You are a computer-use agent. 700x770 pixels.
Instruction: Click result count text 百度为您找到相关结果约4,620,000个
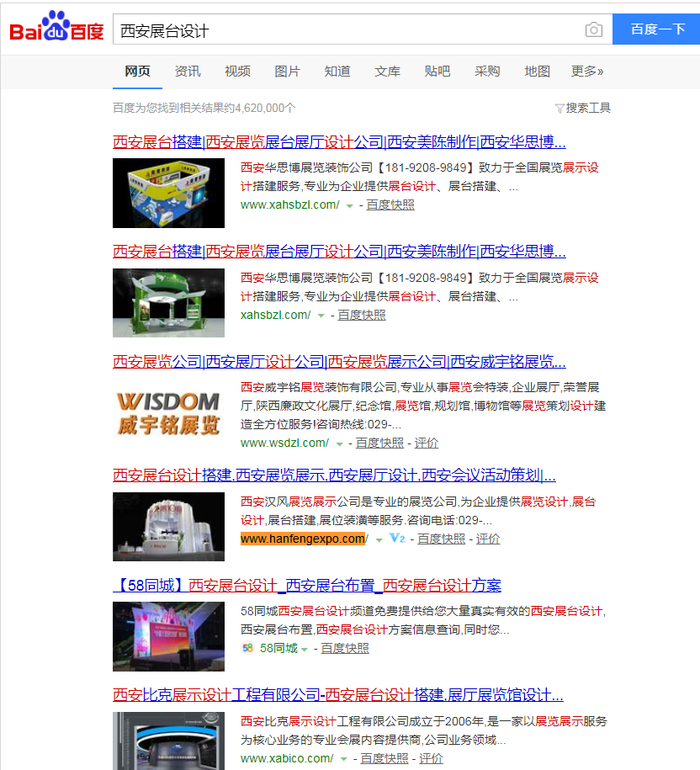[204, 108]
